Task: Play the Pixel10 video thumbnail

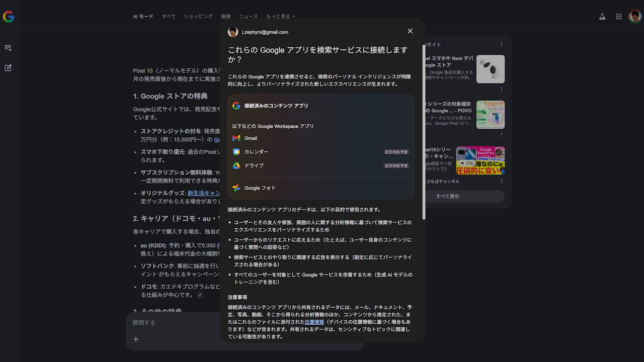Action: point(480,160)
